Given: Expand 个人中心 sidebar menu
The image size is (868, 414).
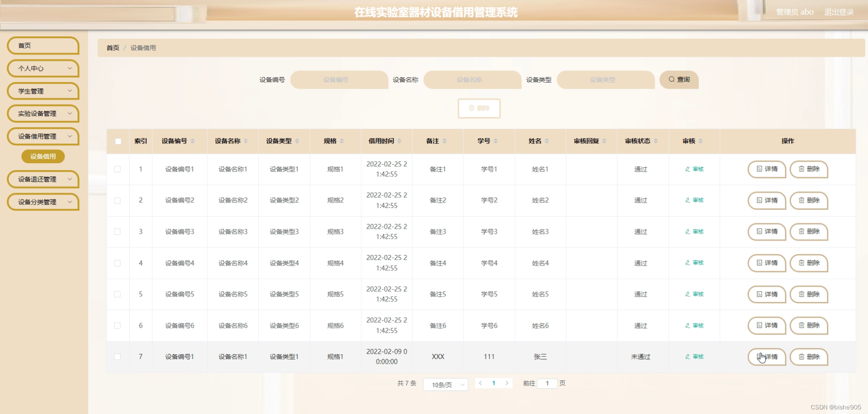Looking at the screenshot, I should (43, 68).
